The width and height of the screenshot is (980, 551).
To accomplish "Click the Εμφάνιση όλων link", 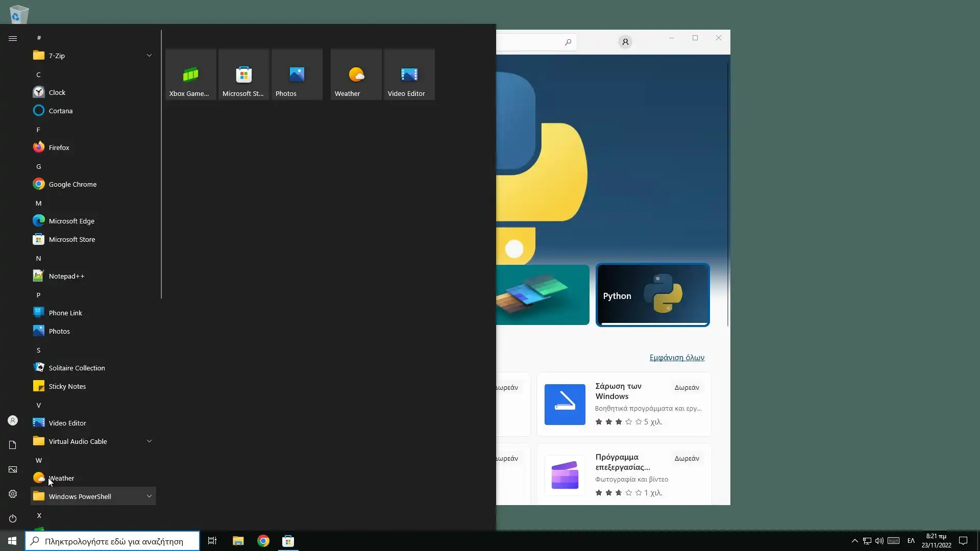I will click(x=677, y=358).
